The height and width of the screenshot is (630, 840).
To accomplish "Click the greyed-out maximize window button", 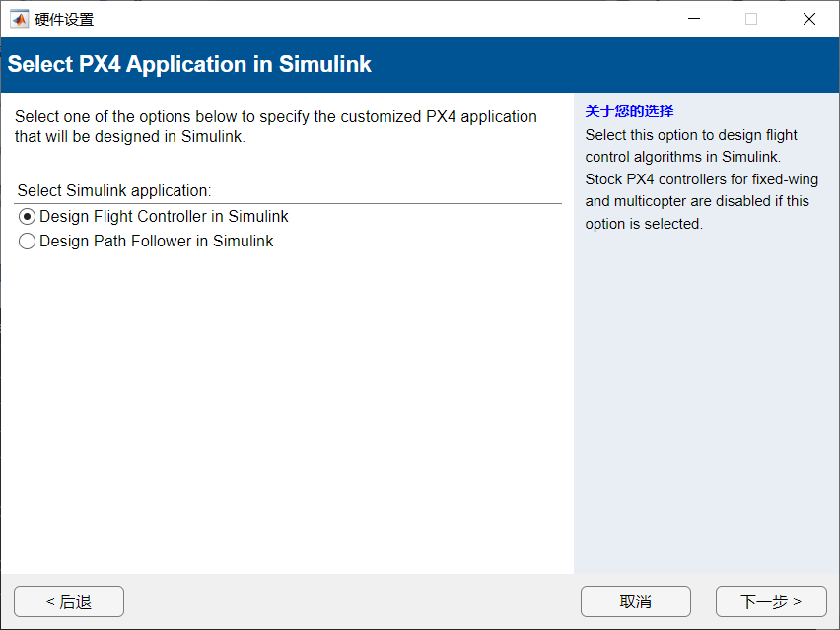I will coord(751,19).
